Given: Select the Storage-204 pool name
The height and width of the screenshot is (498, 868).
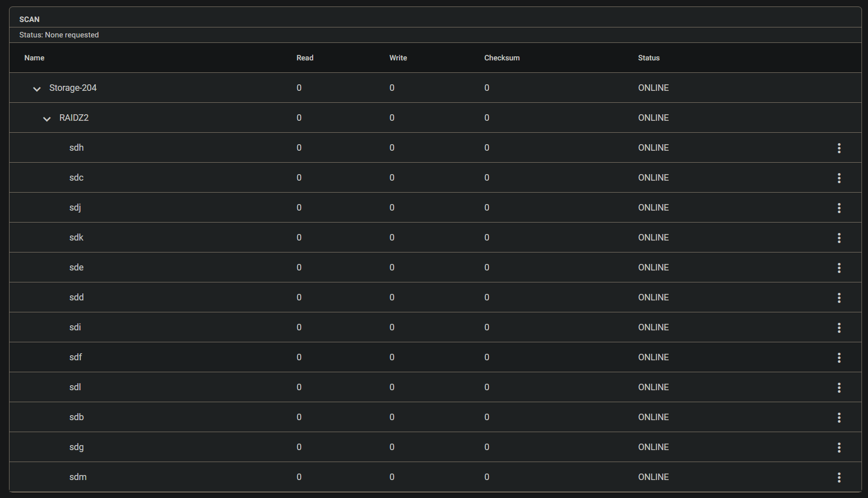Looking at the screenshot, I should [73, 88].
